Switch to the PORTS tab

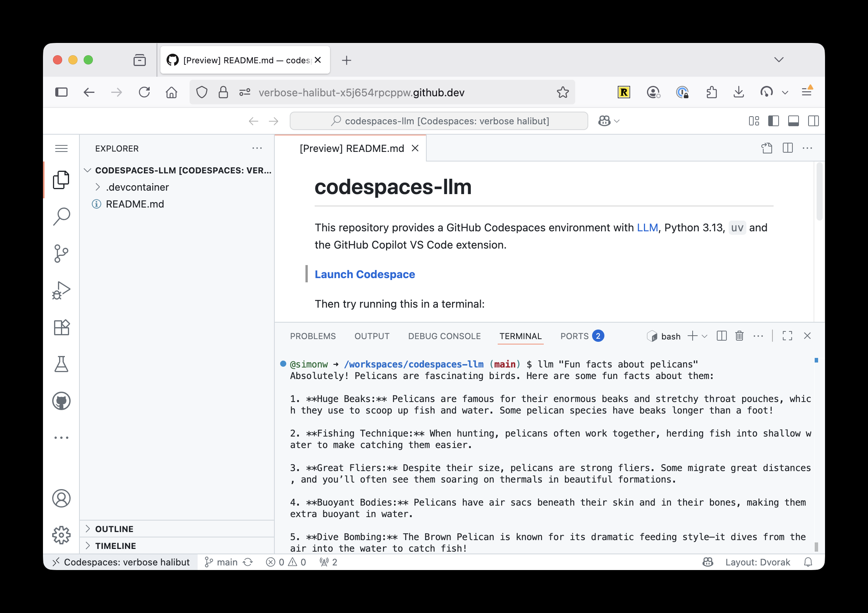(x=574, y=336)
